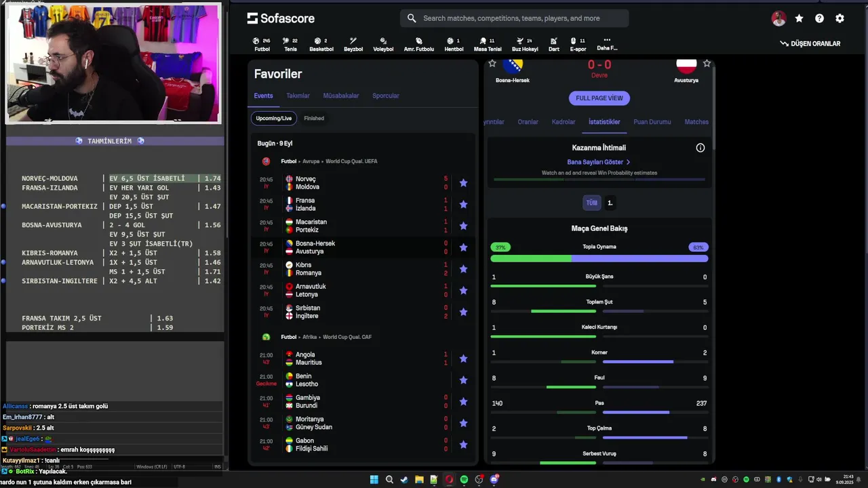This screenshot has width=868, height=488.
Task: Switch to the Kadrolar tab
Action: [564, 122]
